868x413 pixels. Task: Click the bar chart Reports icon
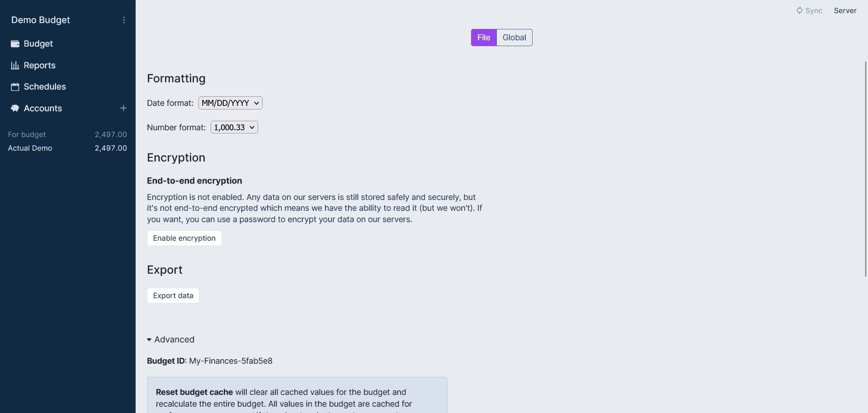click(x=15, y=66)
